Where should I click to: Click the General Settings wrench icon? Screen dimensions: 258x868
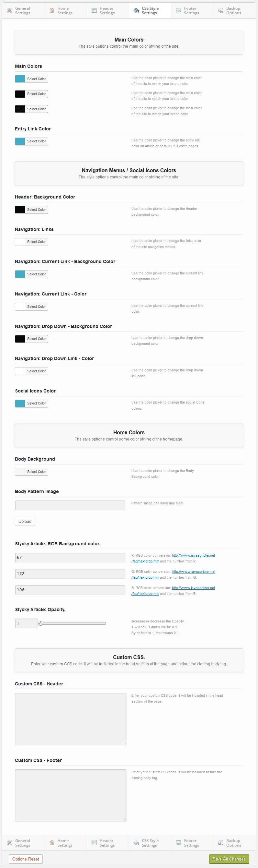click(9, 10)
